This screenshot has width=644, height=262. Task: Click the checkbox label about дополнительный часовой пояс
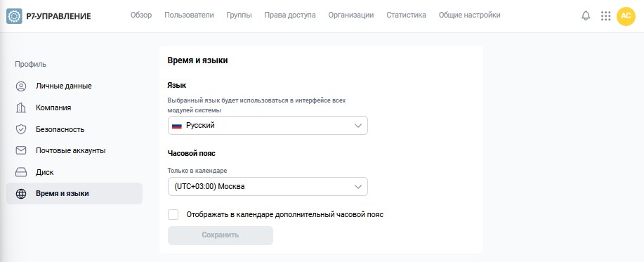point(284,214)
